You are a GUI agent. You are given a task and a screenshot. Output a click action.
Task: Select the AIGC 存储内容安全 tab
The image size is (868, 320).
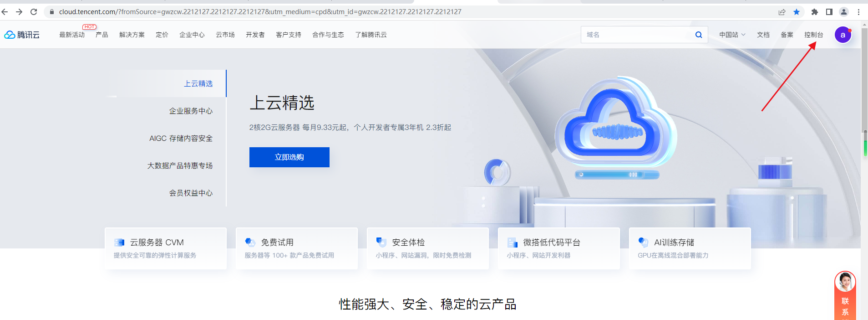(x=181, y=138)
